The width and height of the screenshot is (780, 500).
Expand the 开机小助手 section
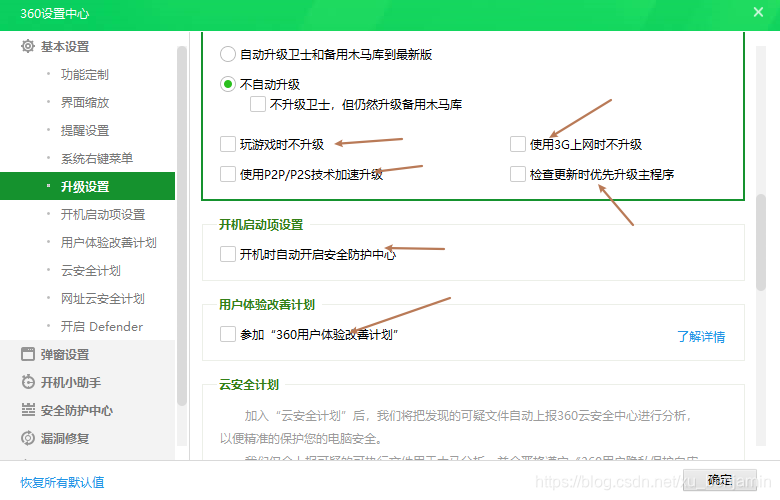(71, 383)
